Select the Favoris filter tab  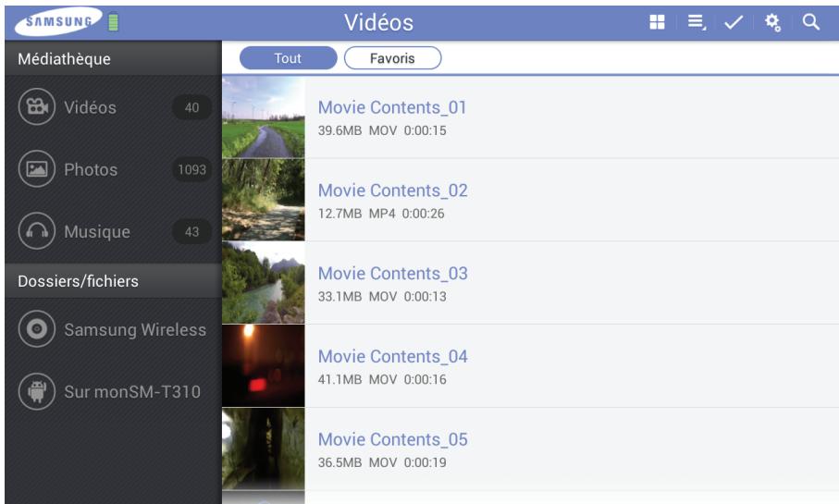(x=393, y=57)
